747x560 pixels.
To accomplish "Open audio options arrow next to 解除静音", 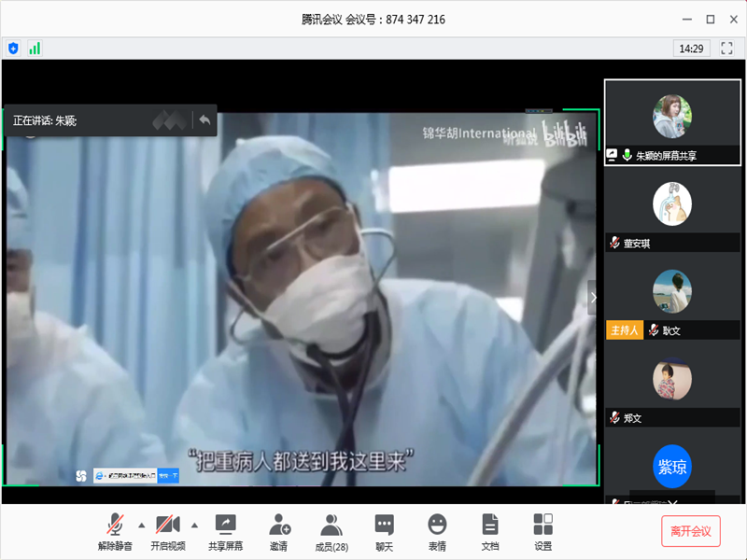I will 142,525.
